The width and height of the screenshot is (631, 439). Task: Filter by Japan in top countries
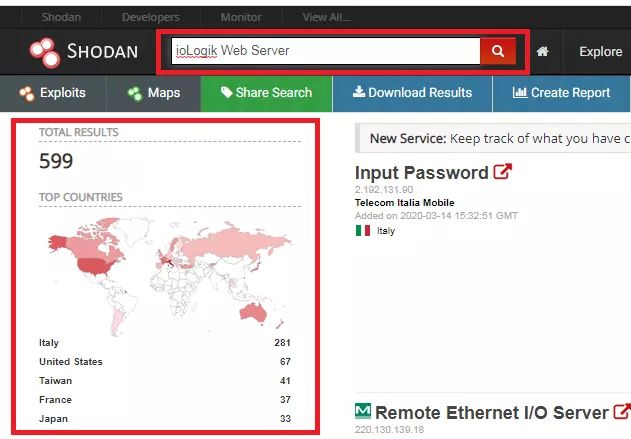coord(54,419)
